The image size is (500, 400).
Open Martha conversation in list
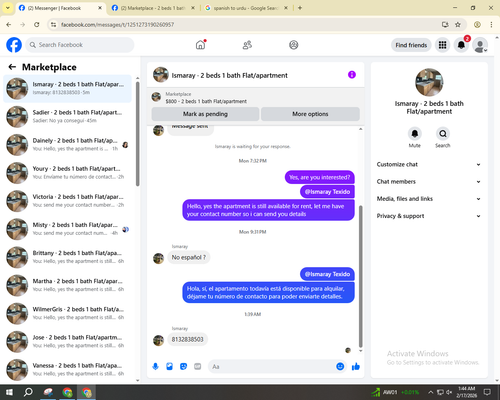pos(67,285)
